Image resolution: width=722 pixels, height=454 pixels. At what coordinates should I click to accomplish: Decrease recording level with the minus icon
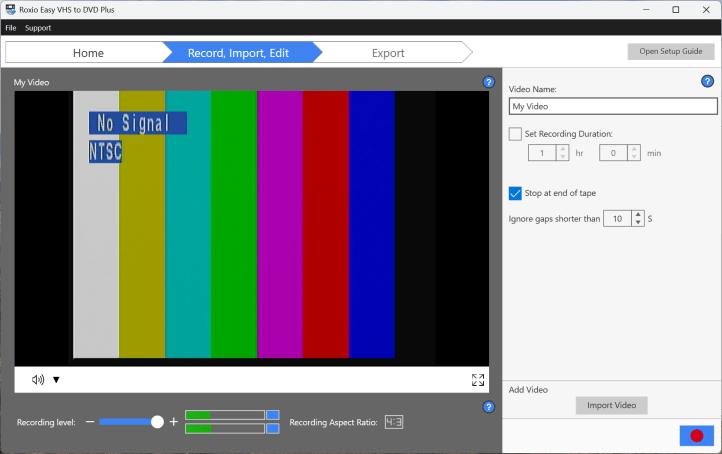tap(90, 422)
